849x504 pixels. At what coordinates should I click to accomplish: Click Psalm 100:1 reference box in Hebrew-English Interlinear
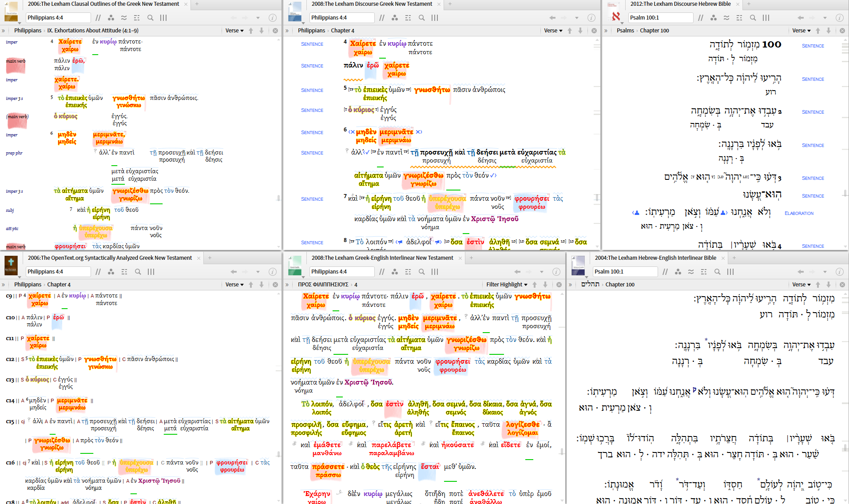click(x=625, y=272)
